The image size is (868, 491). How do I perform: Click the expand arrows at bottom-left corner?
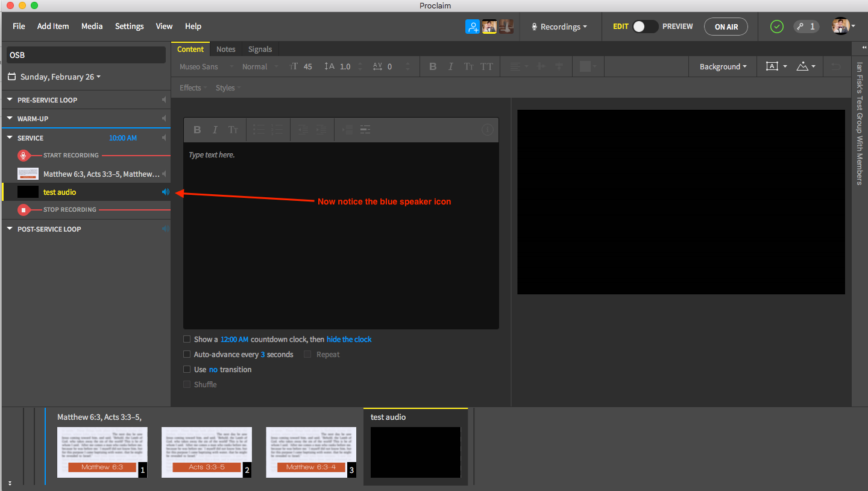(x=10, y=483)
